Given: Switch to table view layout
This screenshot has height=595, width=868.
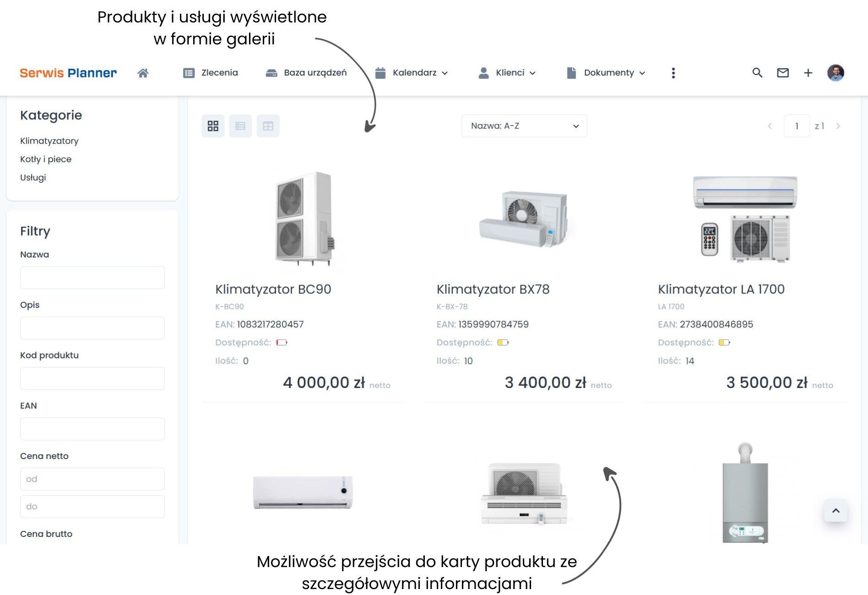Looking at the screenshot, I should click(x=268, y=126).
